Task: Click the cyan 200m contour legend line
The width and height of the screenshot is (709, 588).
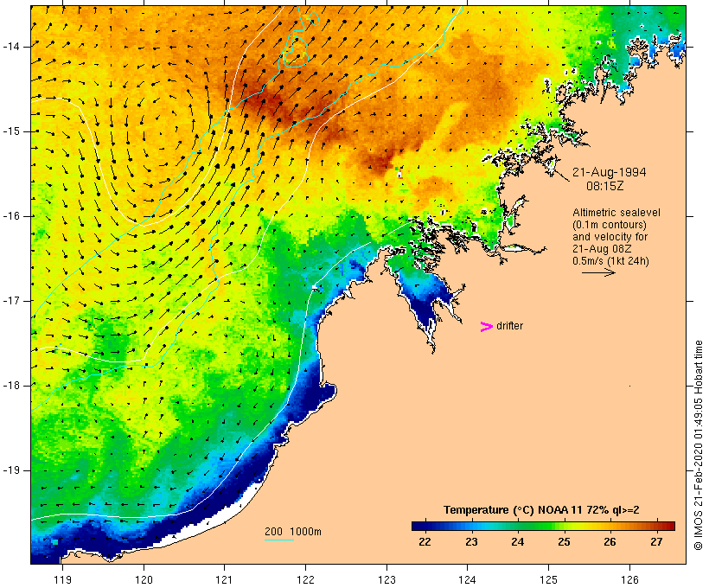Action: tap(279, 540)
